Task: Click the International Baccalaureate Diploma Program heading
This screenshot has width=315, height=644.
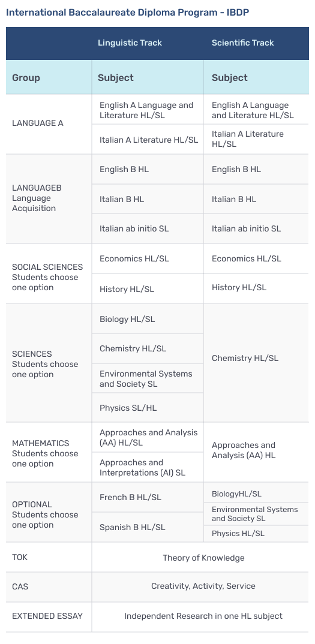Action: click(x=127, y=13)
